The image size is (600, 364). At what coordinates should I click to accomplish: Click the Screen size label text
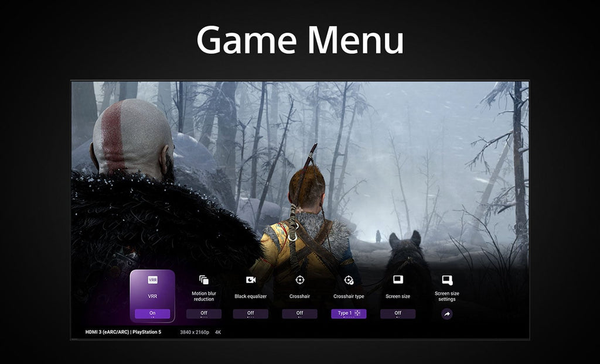coord(398,296)
